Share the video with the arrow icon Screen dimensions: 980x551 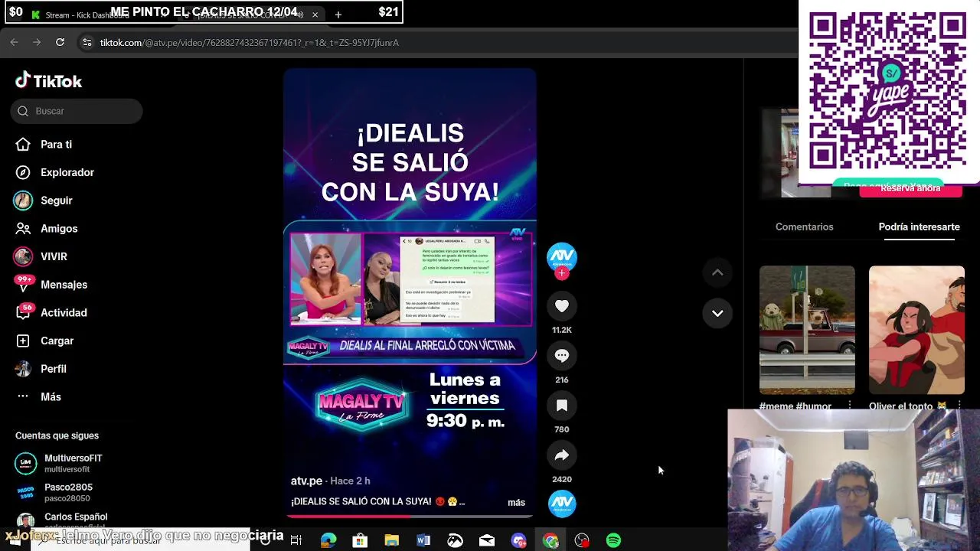click(562, 455)
